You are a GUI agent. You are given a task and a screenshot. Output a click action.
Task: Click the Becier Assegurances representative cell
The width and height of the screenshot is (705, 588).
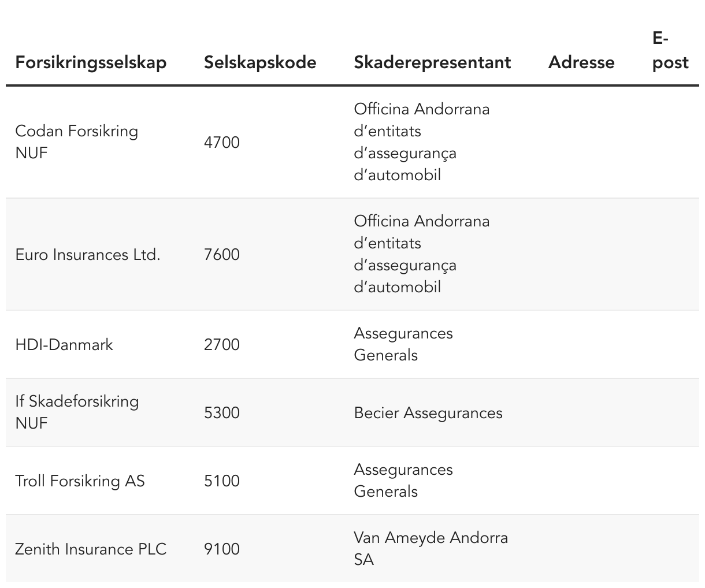(x=428, y=413)
